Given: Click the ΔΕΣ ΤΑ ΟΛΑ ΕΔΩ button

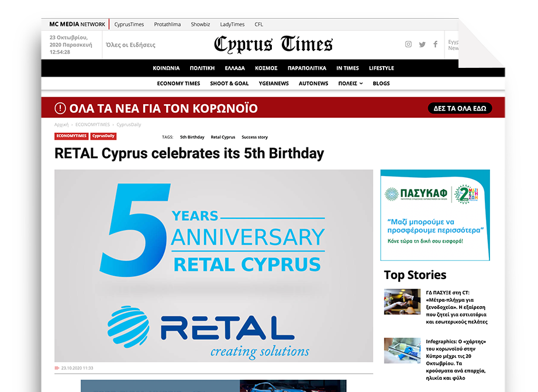Looking at the screenshot, I should 460,108.
